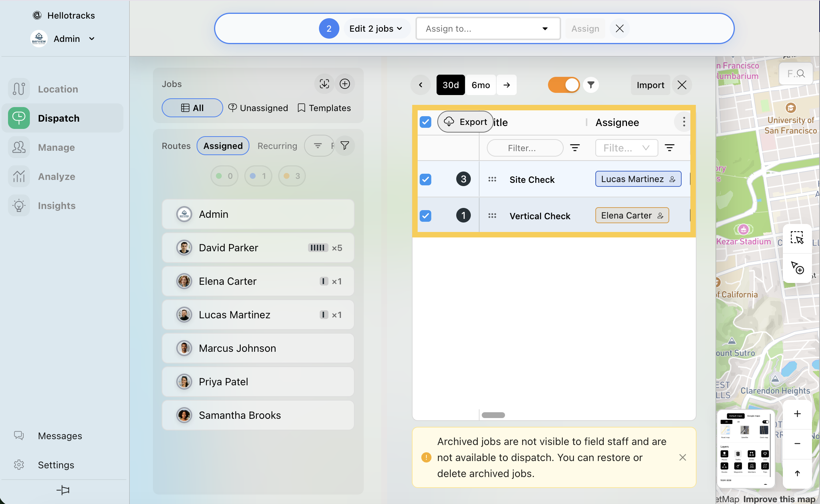Click the horizontal scrollbar under the table
The image size is (820, 504).
[x=493, y=415]
